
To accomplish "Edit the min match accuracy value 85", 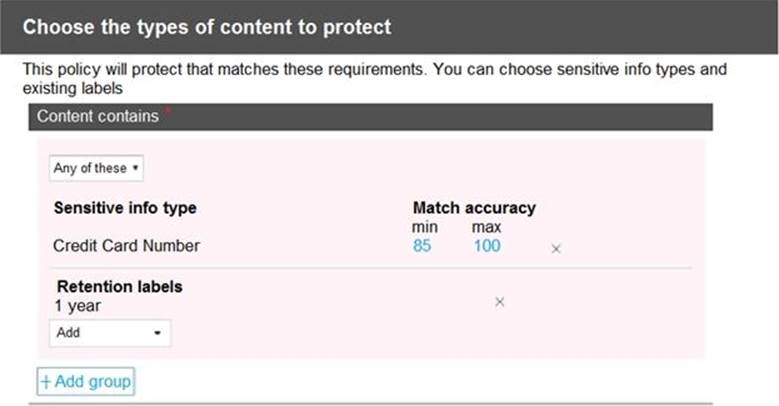I will coord(422,246).
